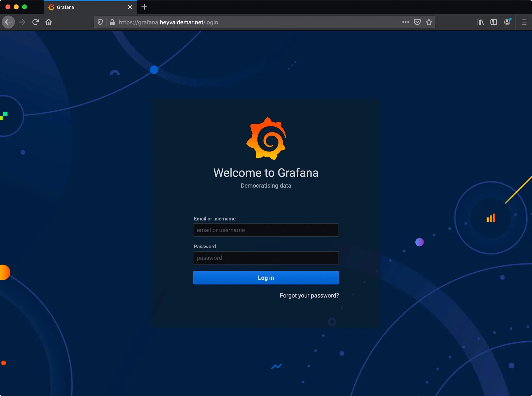Click the password input field

tap(266, 258)
